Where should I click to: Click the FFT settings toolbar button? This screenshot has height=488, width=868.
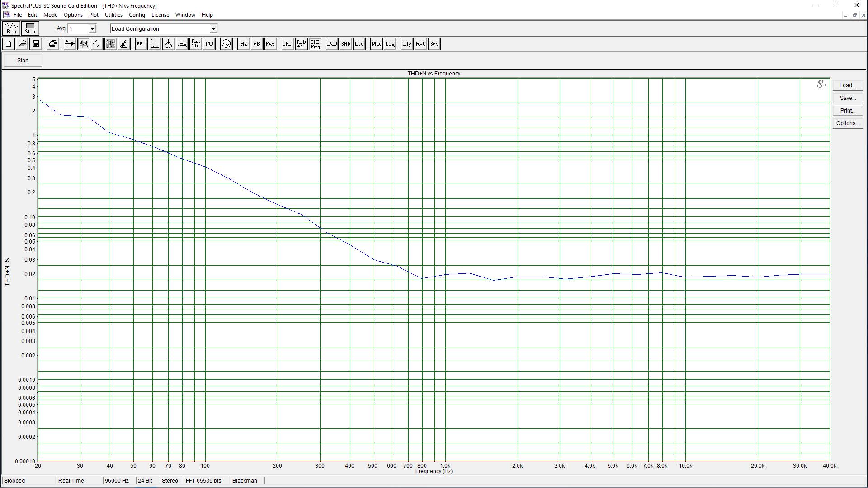pyautogui.click(x=141, y=44)
